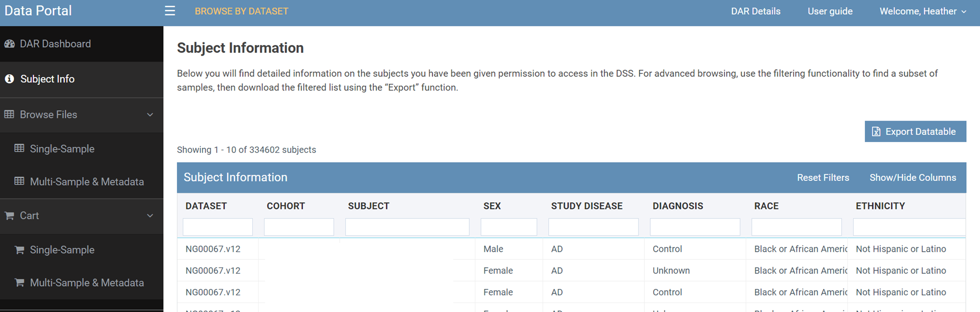Toggle the hamburger sidebar menu icon
The width and height of the screenshot is (980, 312).
click(x=170, y=11)
